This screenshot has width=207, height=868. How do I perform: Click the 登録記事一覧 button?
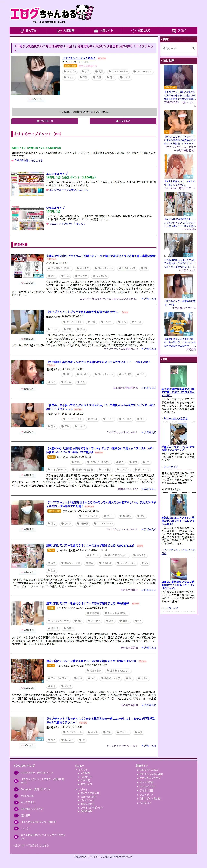44,121
